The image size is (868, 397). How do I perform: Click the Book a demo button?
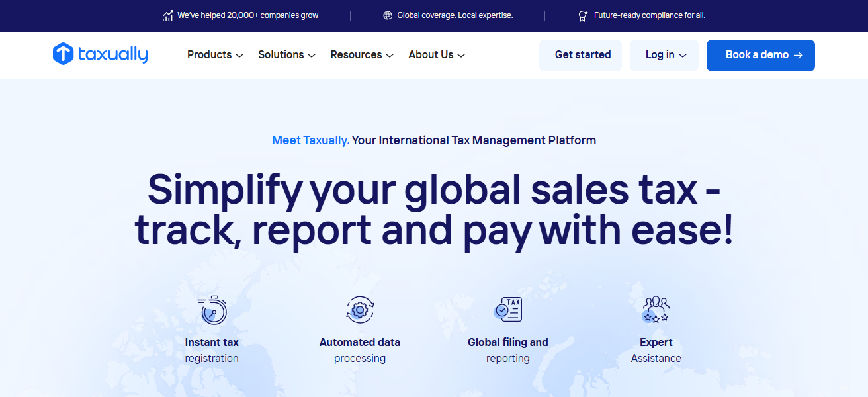[760, 56]
